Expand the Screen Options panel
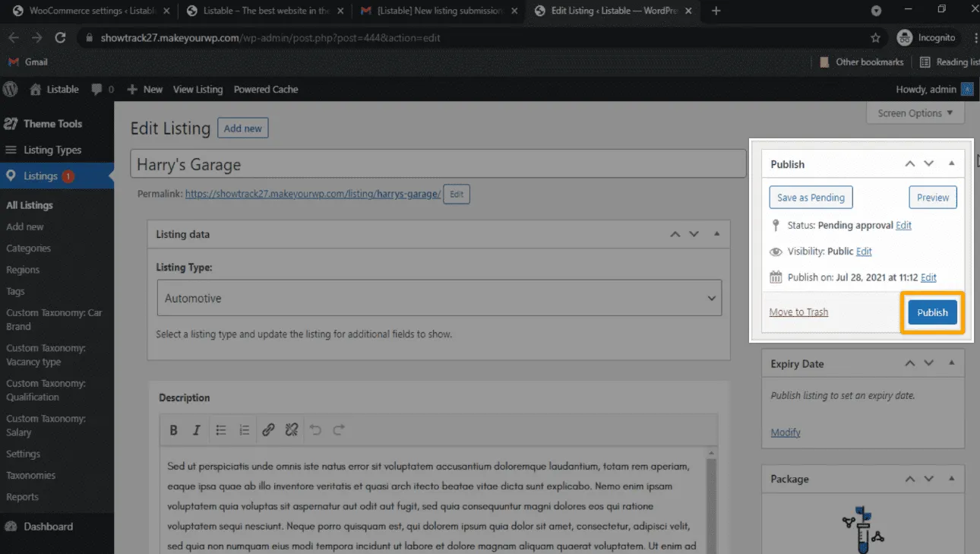The image size is (980, 554). click(x=915, y=113)
